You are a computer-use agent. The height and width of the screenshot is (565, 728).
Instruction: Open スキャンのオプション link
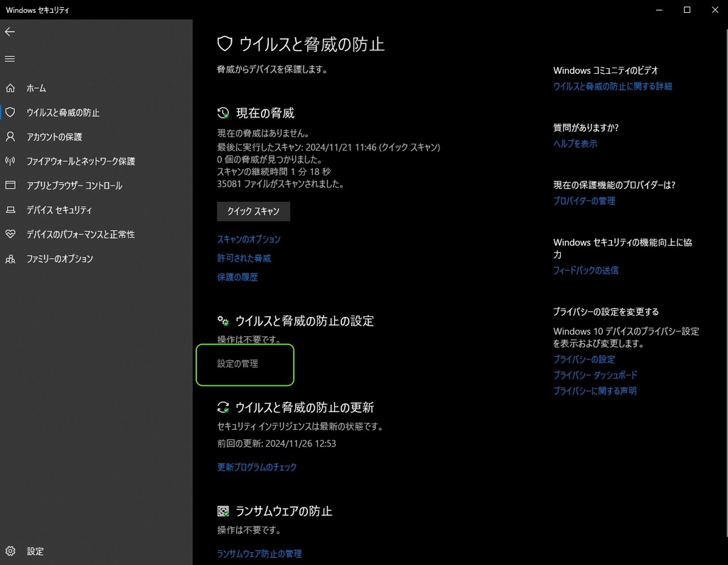[x=249, y=239]
